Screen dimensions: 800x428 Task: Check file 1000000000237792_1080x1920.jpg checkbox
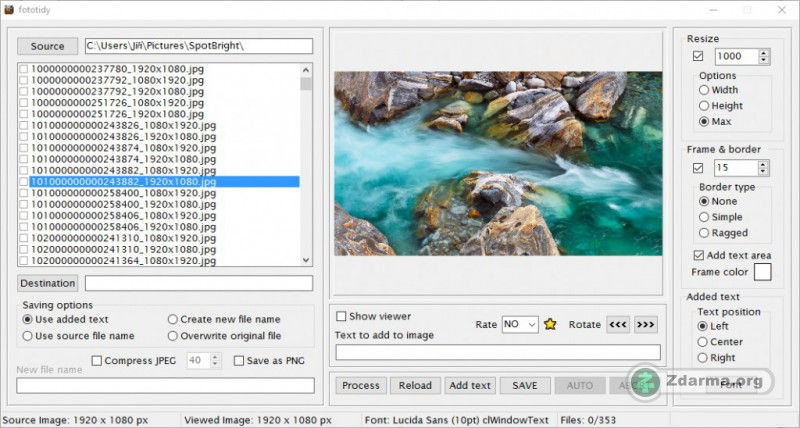tap(23, 80)
